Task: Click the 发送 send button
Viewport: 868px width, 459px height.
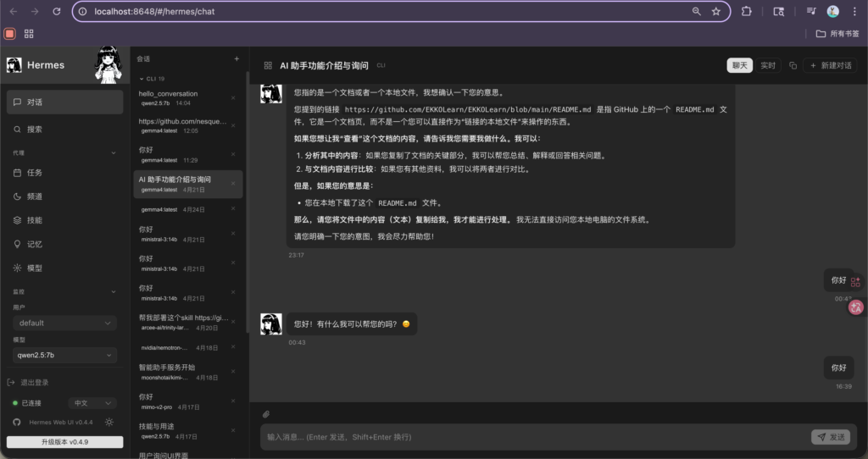Action: [831, 437]
